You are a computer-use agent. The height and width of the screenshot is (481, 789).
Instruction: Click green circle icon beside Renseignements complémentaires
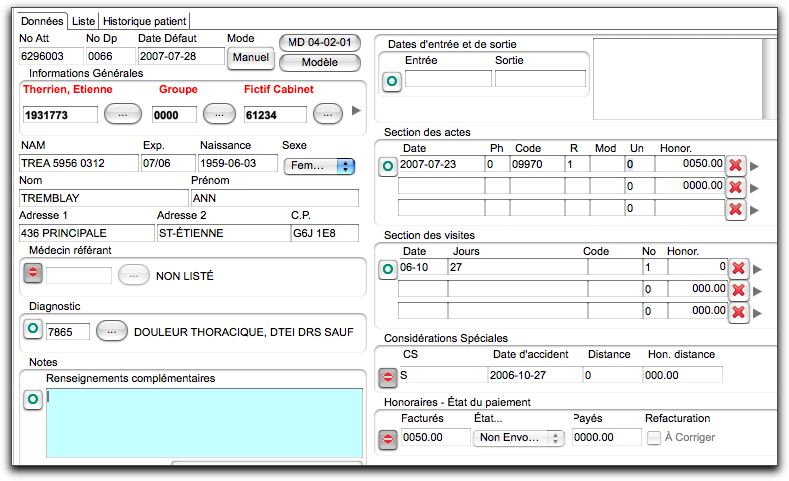click(x=32, y=399)
